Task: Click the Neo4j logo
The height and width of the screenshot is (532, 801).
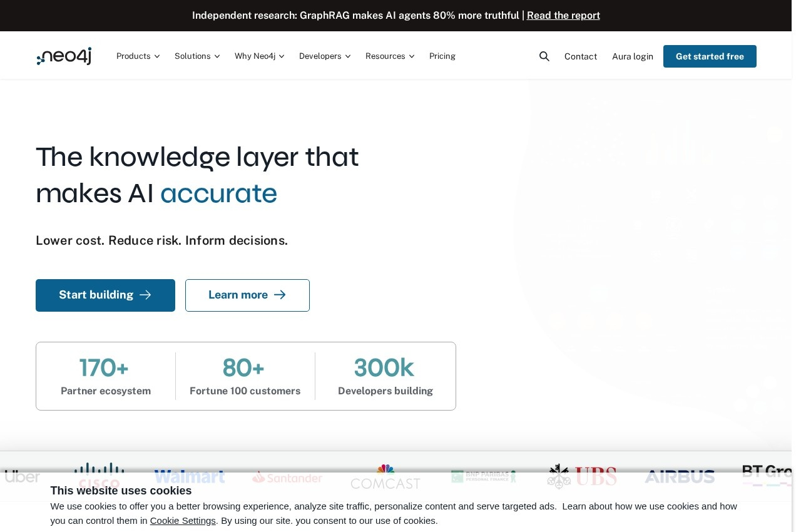Action: [x=64, y=56]
